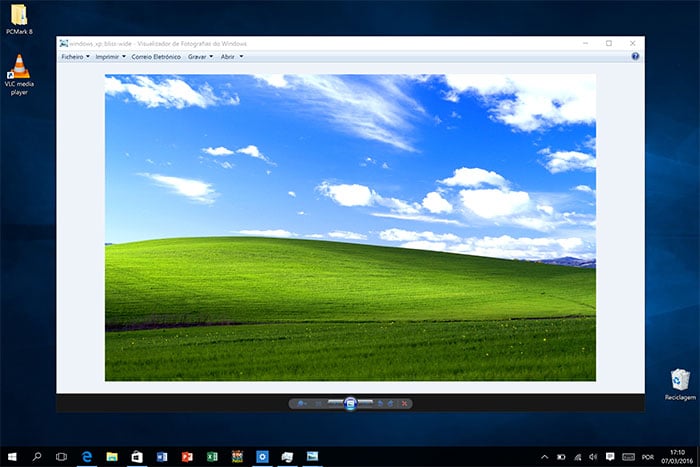Click the taskbar search magnifier

coord(37,456)
